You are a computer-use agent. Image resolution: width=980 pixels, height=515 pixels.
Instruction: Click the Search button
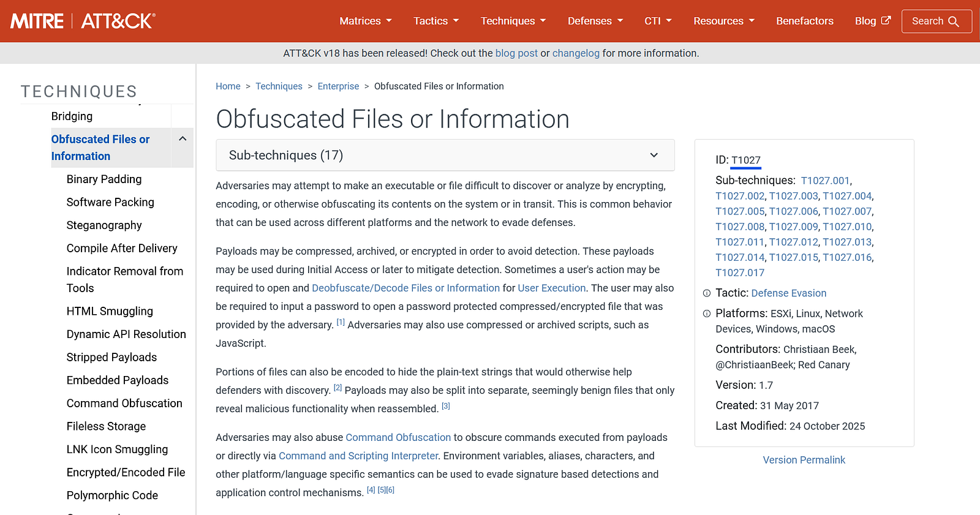pos(937,21)
